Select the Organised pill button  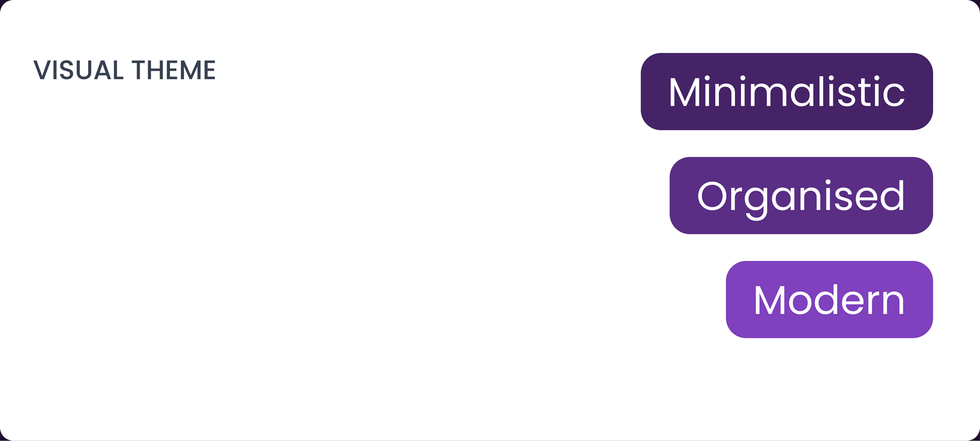(801, 195)
